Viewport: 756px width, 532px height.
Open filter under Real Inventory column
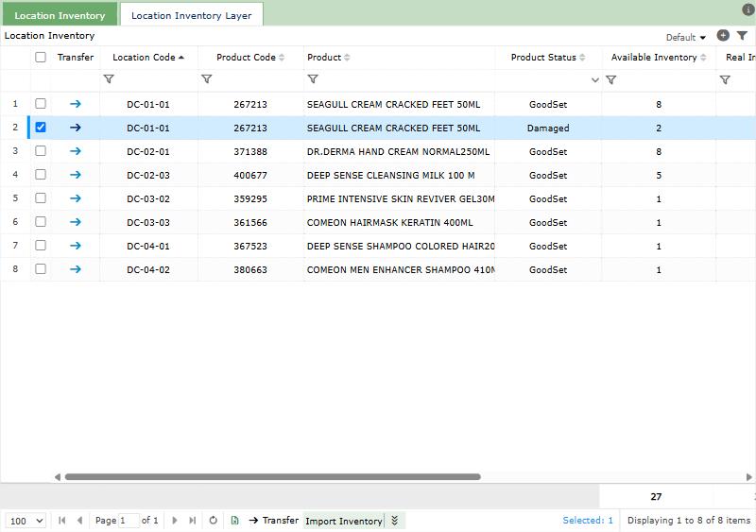coord(725,80)
